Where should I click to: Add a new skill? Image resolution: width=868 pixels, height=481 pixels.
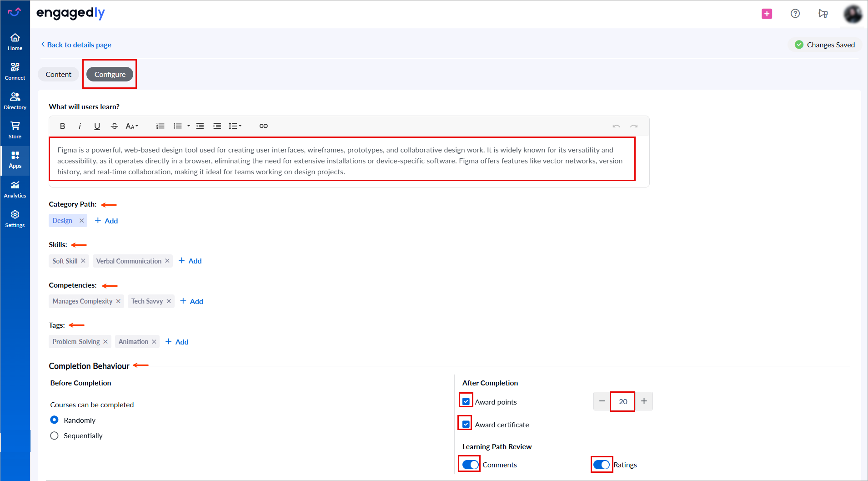point(190,261)
